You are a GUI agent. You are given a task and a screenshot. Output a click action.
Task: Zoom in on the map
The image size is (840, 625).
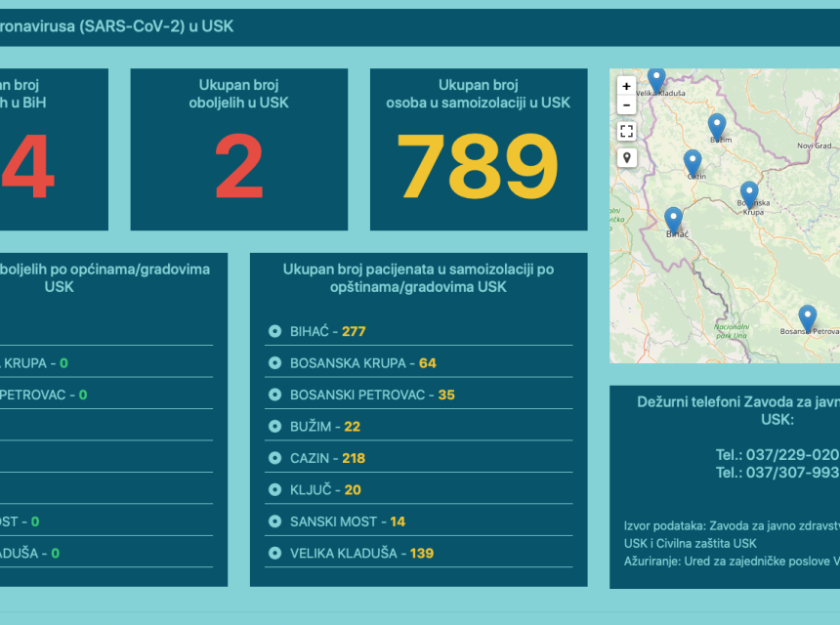[x=626, y=86]
